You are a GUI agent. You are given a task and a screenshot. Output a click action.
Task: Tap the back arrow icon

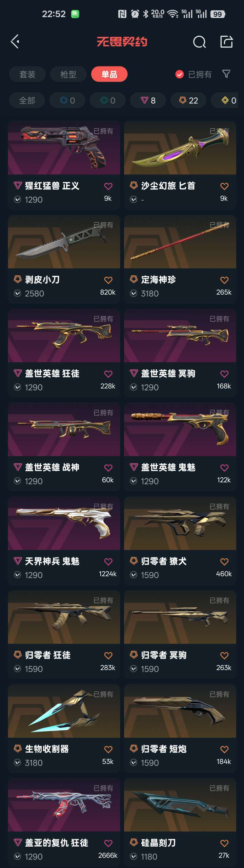point(15,42)
